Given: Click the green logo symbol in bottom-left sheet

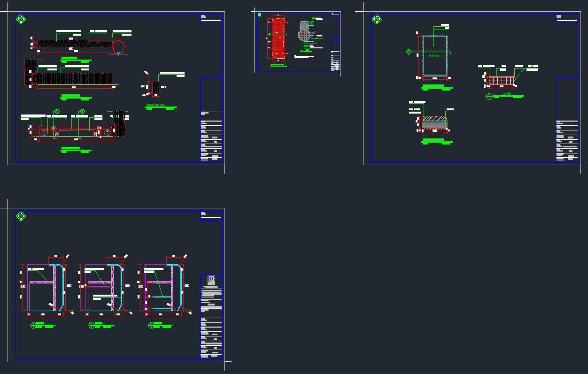Looking at the screenshot, I should [x=21, y=216].
